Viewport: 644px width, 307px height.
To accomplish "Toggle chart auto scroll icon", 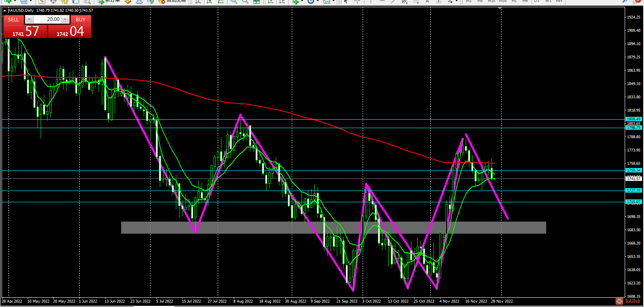I will click(271, 2).
